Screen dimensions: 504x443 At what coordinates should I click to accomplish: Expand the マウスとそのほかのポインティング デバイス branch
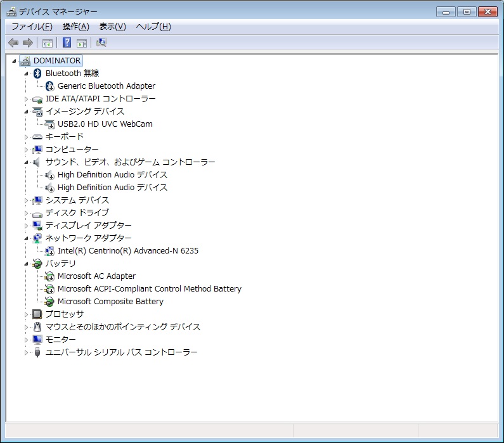point(26,327)
